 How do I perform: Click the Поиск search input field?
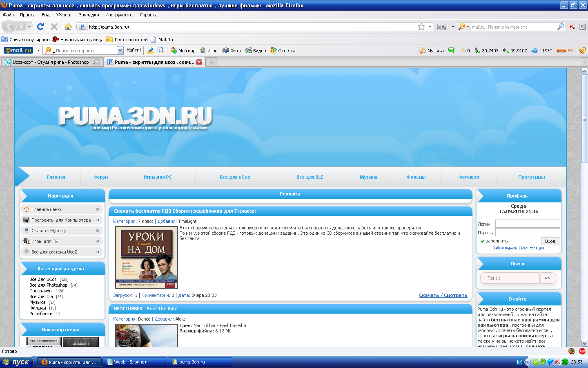[510, 278]
